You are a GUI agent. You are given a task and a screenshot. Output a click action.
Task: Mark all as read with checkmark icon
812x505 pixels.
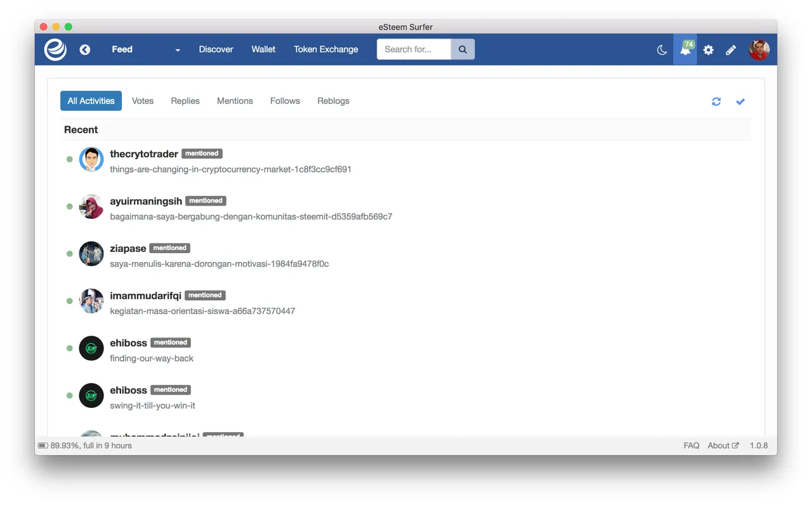coord(740,102)
